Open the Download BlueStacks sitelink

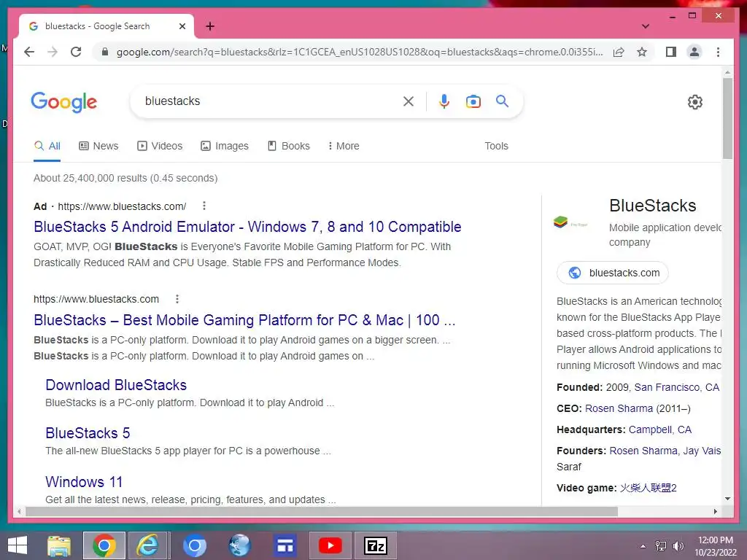tap(116, 385)
